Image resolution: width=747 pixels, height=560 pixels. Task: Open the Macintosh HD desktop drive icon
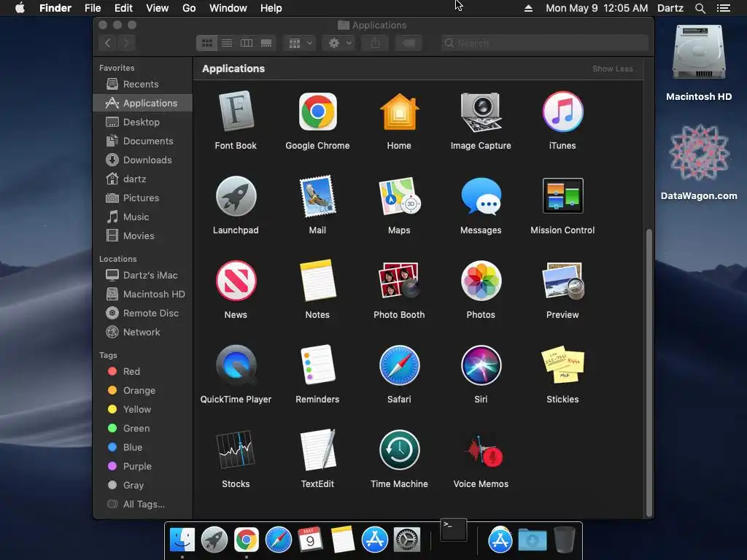coord(699,53)
